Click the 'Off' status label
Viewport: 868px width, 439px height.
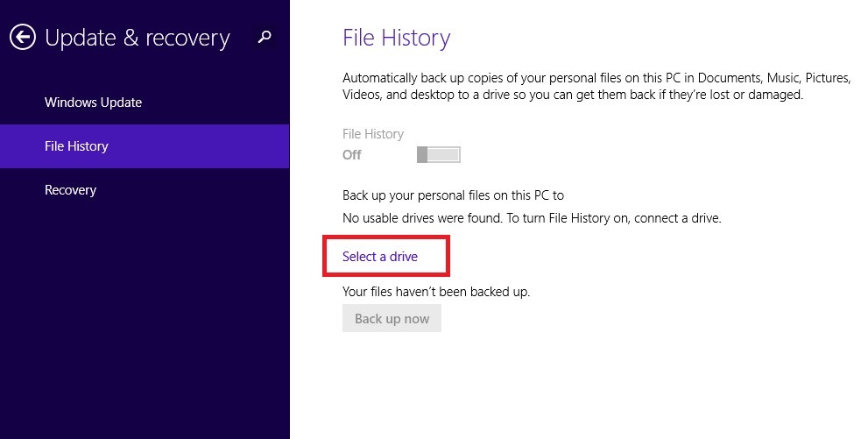click(352, 155)
